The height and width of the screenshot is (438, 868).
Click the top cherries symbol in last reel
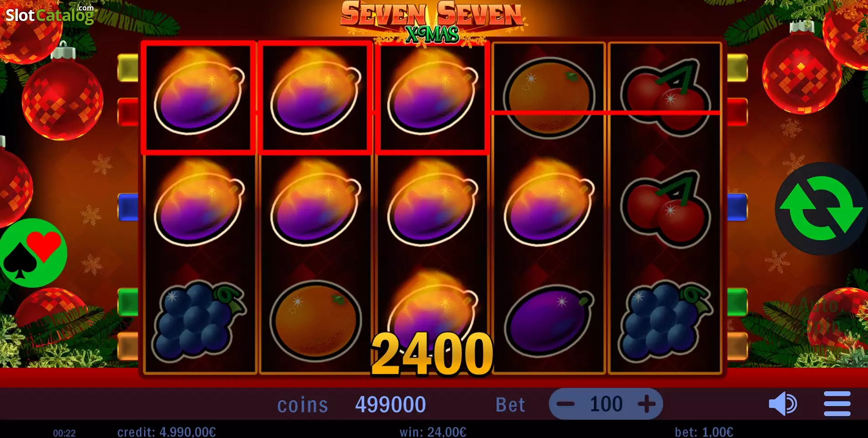666,97
